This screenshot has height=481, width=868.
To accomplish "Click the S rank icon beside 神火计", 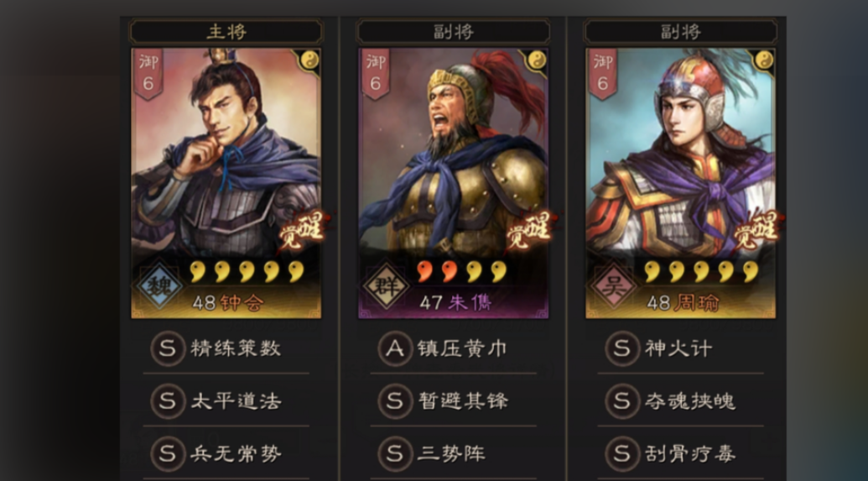I will (x=622, y=348).
